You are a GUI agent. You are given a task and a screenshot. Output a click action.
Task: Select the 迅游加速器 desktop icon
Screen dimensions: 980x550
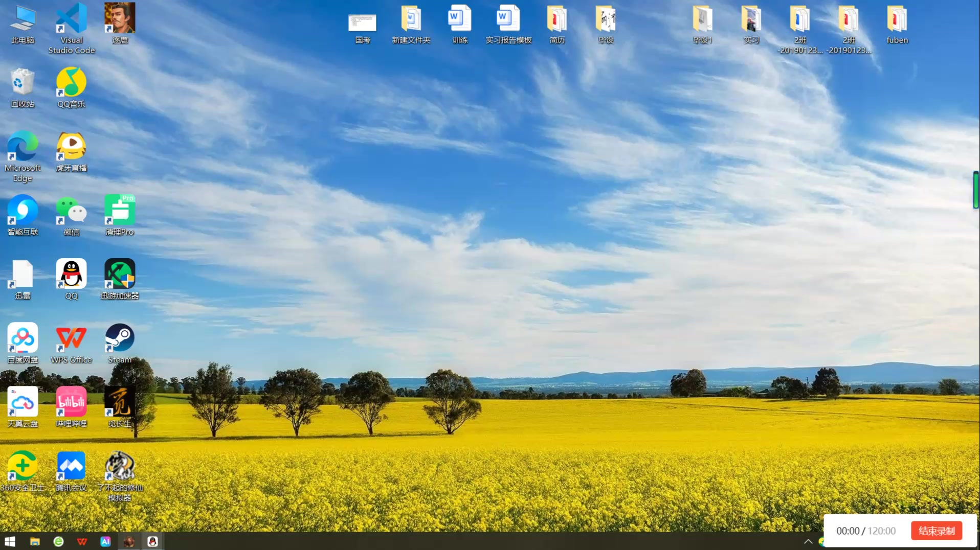coord(120,274)
